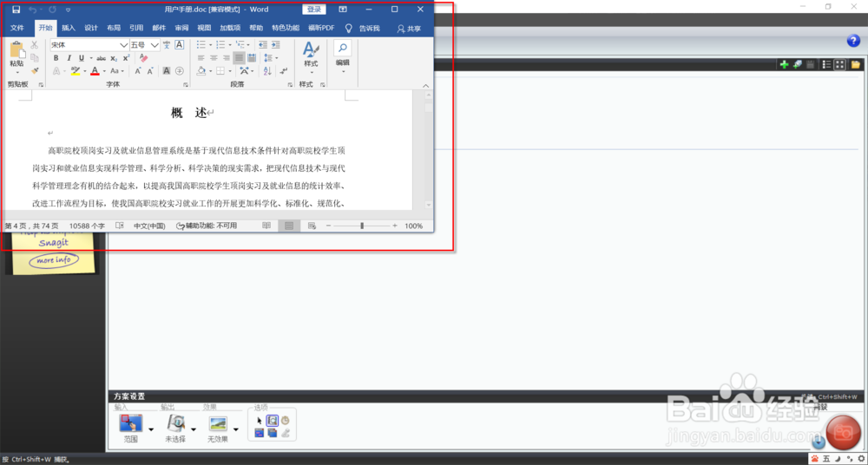Click the Borders grid icon

tap(220, 71)
